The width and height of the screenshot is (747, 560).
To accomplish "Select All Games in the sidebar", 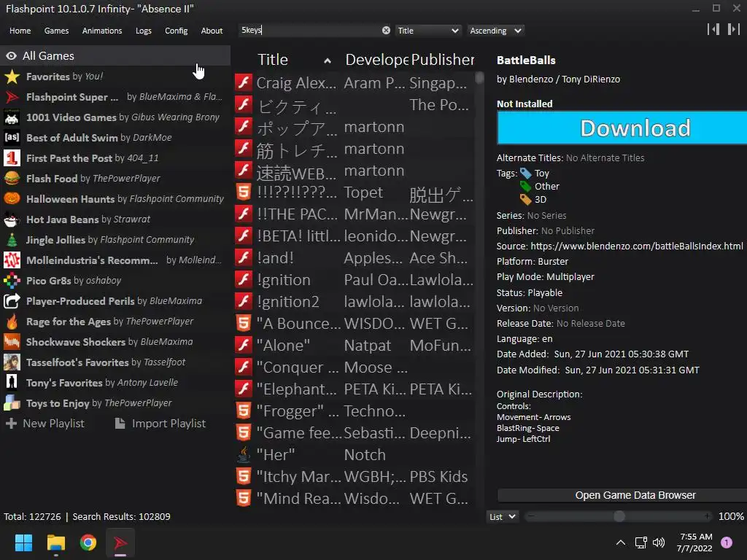I will [x=115, y=55].
